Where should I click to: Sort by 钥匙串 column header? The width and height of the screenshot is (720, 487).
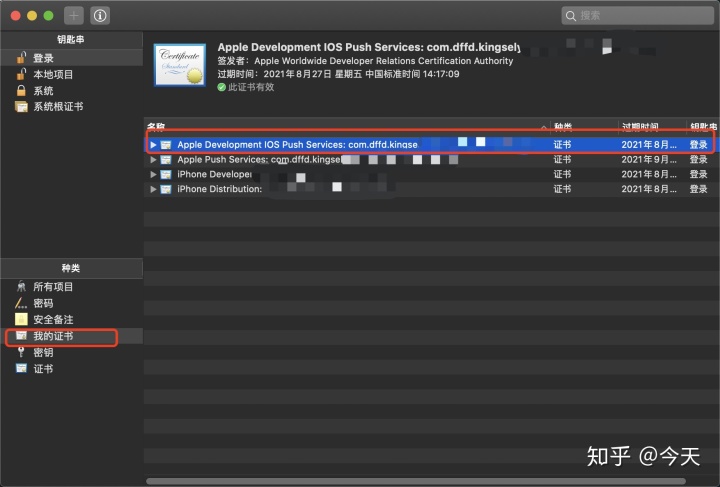703,126
